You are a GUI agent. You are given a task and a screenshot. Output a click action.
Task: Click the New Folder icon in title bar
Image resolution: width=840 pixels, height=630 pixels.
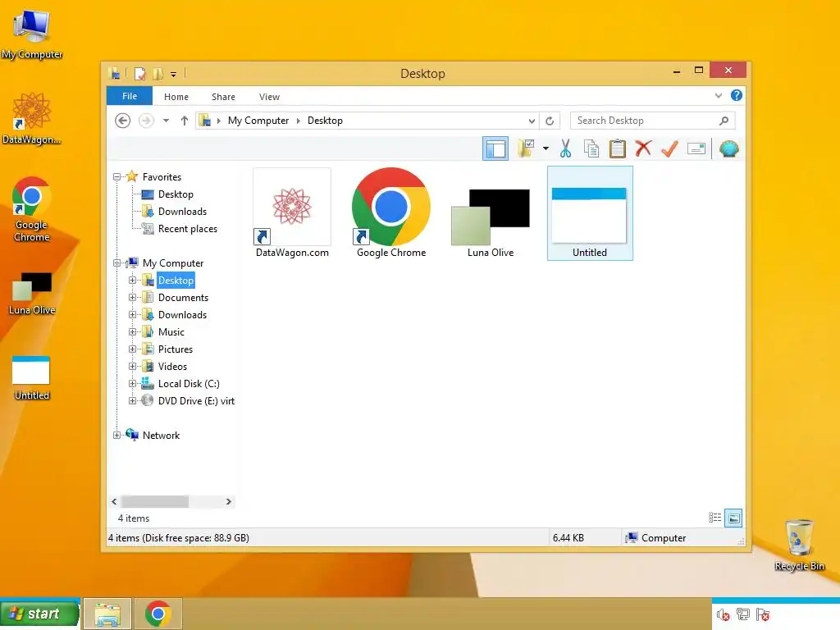pos(158,73)
